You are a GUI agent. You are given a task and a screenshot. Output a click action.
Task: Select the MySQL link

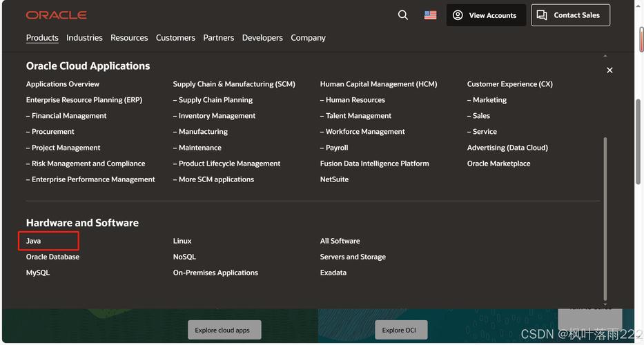(38, 273)
